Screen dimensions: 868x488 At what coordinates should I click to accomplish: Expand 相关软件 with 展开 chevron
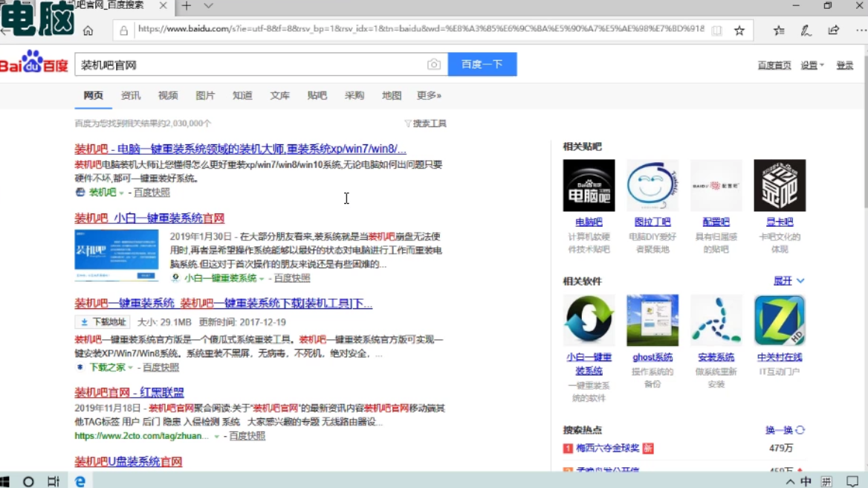[788, 281]
